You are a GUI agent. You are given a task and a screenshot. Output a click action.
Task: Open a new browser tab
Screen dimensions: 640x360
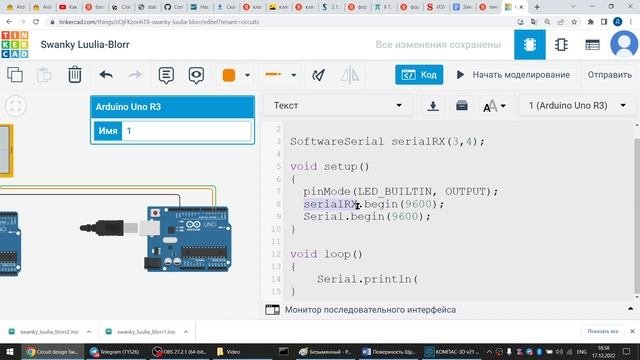pyautogui.click(x=537, y=7)
